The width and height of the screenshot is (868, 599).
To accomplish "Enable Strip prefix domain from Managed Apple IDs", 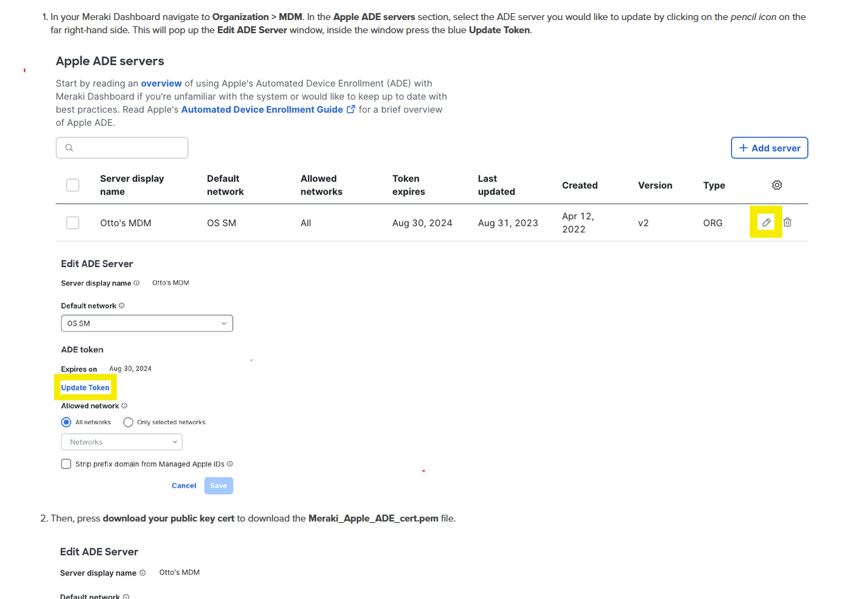I will point(66,463).
